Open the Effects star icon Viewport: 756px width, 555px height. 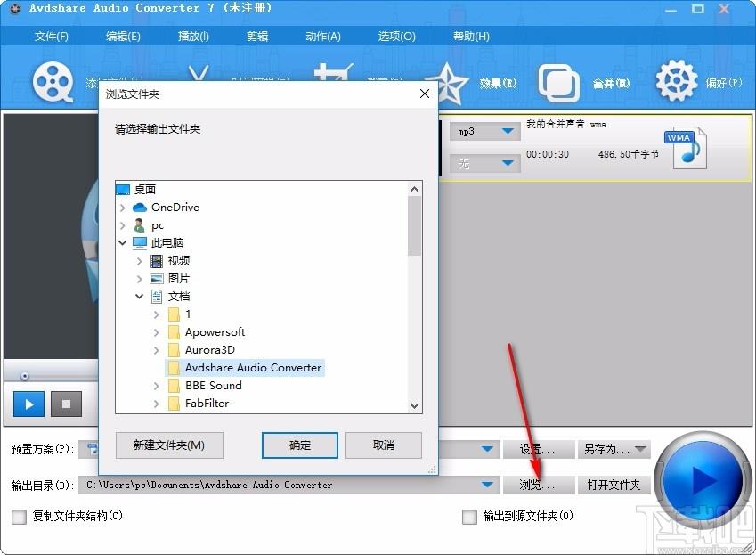point(449,85)
